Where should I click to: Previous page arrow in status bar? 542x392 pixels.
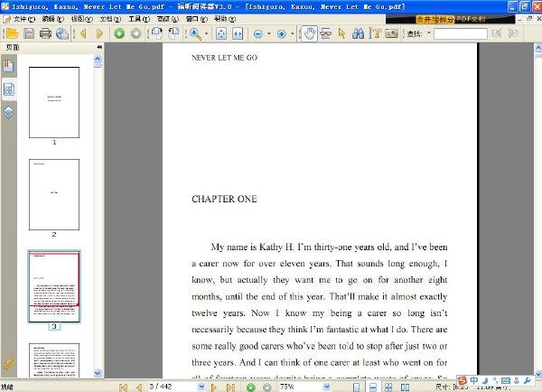point(139,387)
